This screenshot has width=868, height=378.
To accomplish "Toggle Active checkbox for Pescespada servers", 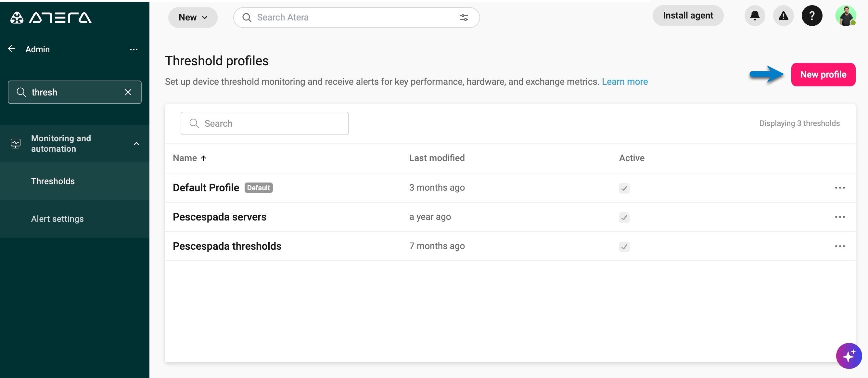I will point(624,217).
